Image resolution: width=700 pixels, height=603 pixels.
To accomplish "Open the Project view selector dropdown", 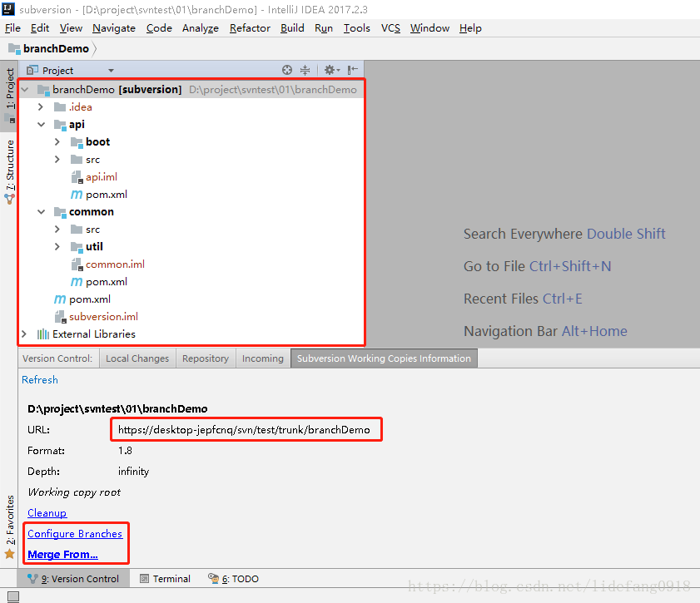I will 112,71.
